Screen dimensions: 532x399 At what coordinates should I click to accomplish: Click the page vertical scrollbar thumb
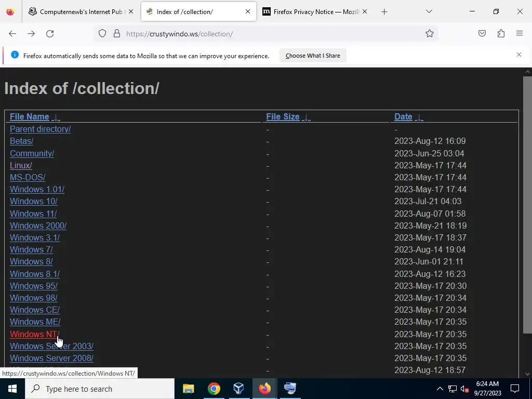[527, 205]
